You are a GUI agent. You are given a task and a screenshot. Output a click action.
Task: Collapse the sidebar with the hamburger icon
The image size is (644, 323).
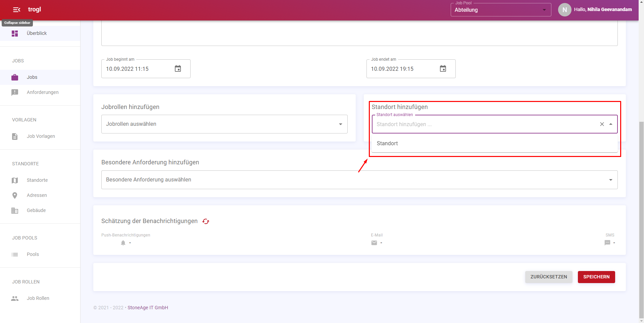click(16, 10)
